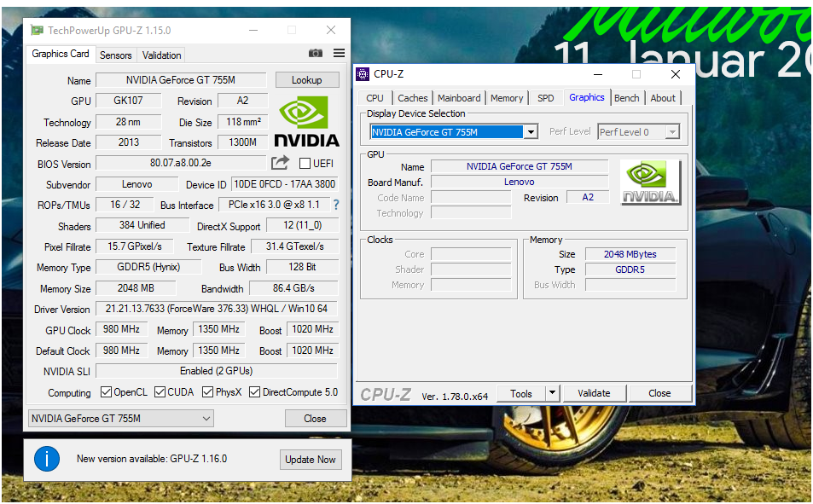Toggle the CUDA checkbox

[x=160, y=392]
